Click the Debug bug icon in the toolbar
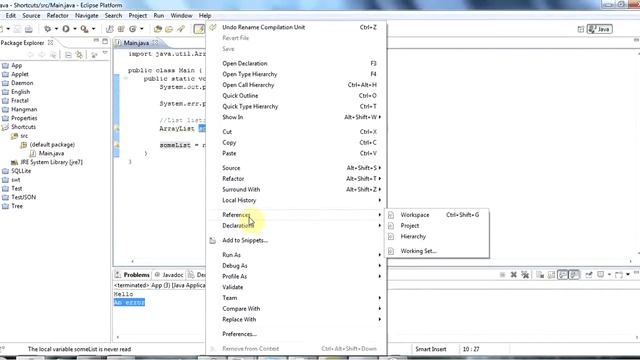 [47, 29]
